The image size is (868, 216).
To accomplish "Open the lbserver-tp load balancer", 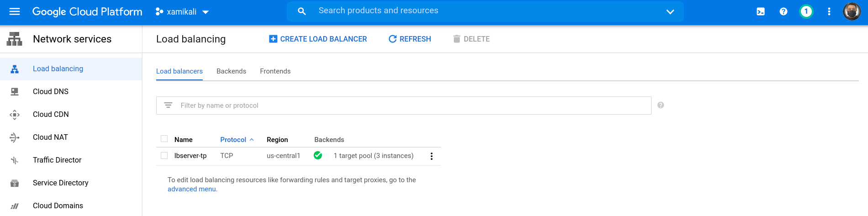I will tap(190, 156).
